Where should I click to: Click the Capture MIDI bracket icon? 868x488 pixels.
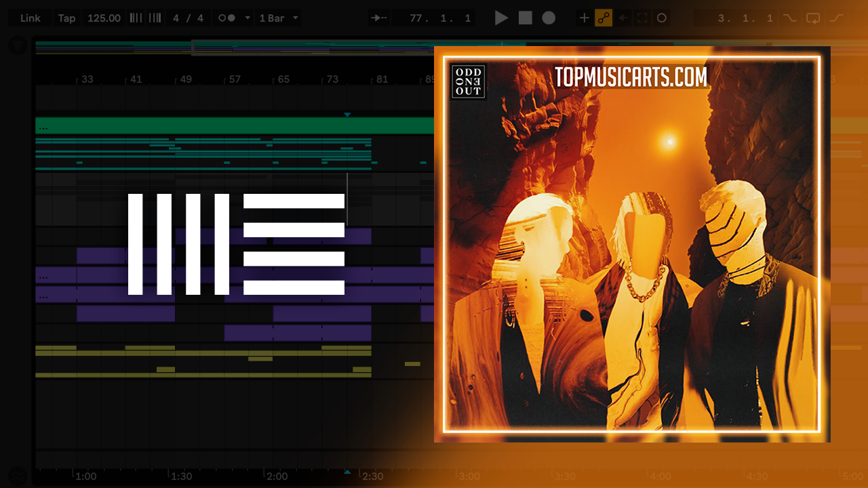coord(642,18)
